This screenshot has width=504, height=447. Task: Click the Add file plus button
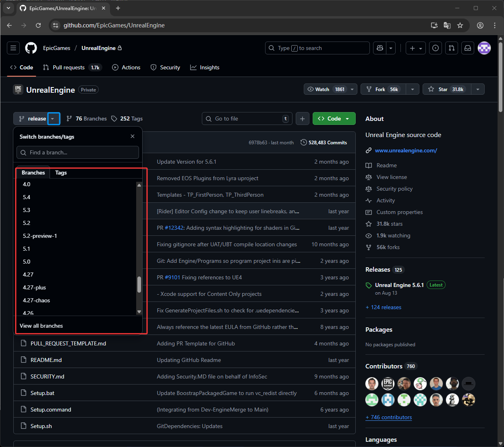(x=303, y=119)
